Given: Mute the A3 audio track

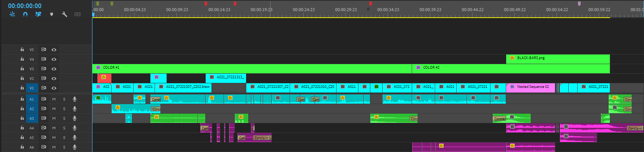Looking at the screenshot, I should [54, 118].
